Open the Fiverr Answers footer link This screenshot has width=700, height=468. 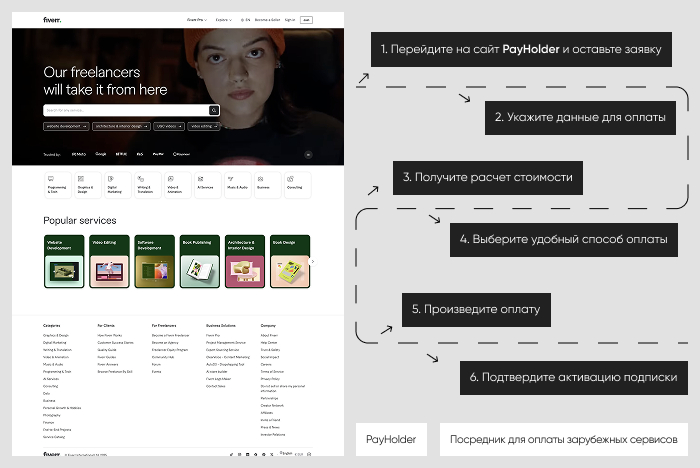(108, 364)
